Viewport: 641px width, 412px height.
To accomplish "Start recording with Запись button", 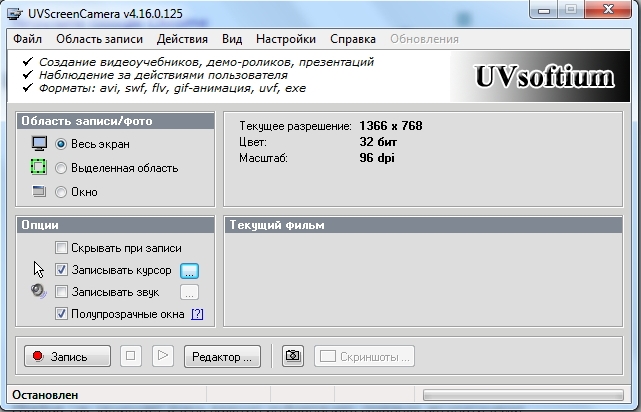I will [x=67, y=356].
